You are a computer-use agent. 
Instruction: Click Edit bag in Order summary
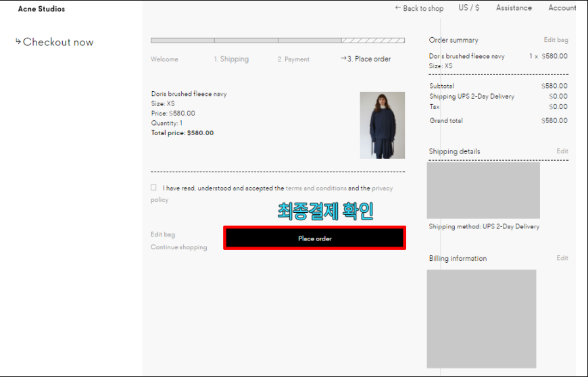tap(556, 40)
